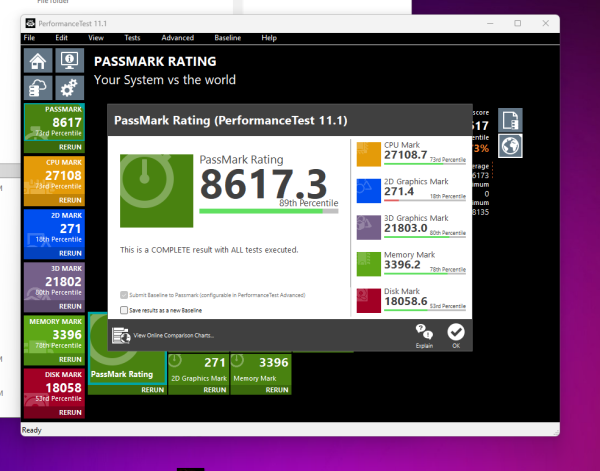The image size is (600, 471).
Task: Click the Disk Mark red icon
Action: (x=368, y=301)
